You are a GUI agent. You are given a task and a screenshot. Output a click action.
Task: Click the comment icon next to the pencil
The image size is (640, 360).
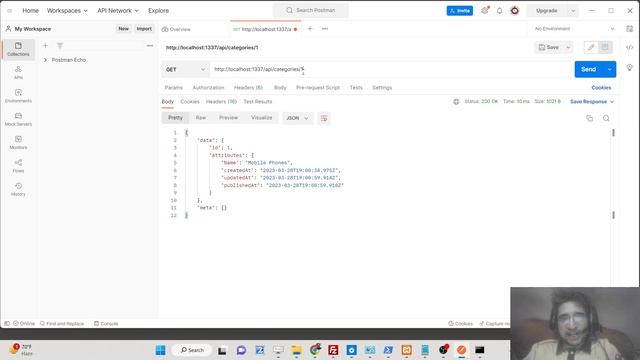605,47
